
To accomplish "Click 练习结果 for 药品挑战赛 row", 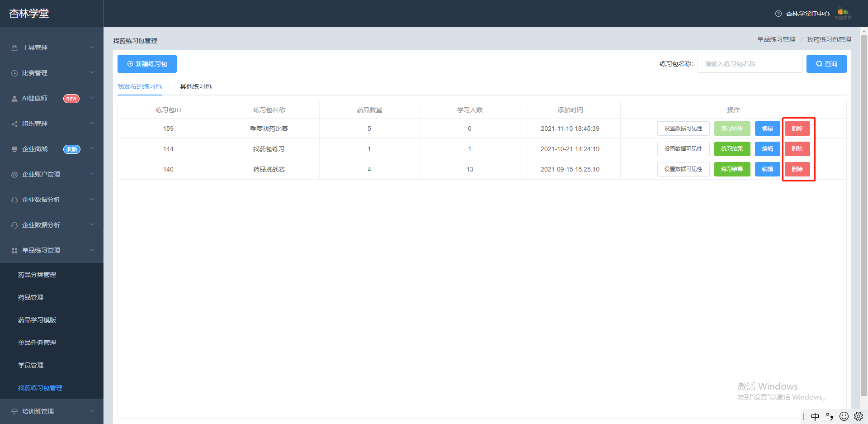I will [x=732, y=169].
